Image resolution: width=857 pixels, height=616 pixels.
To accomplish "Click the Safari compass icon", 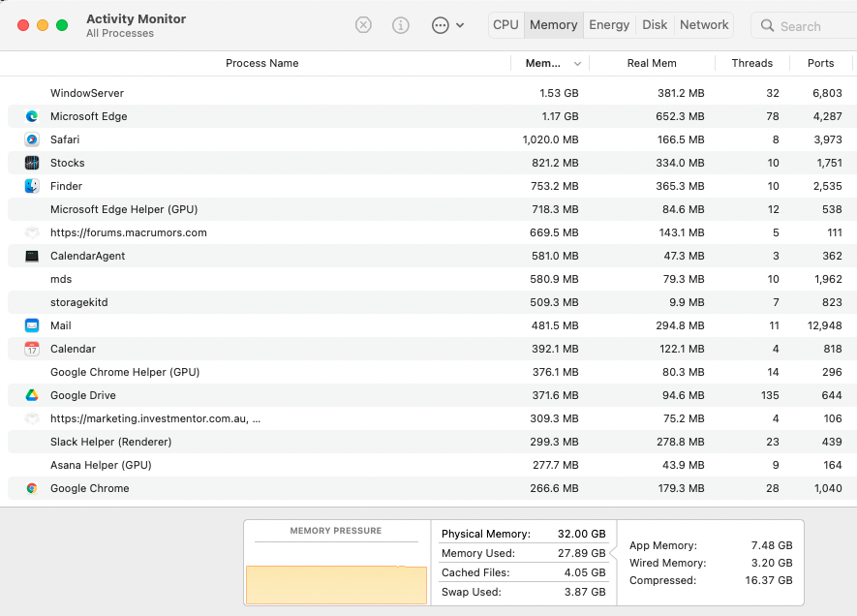I will (32, 139).
